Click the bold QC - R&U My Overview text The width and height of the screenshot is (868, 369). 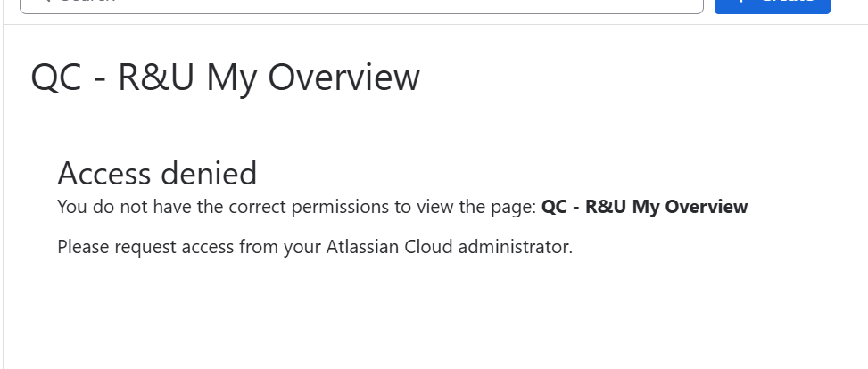tap(644, 207)
